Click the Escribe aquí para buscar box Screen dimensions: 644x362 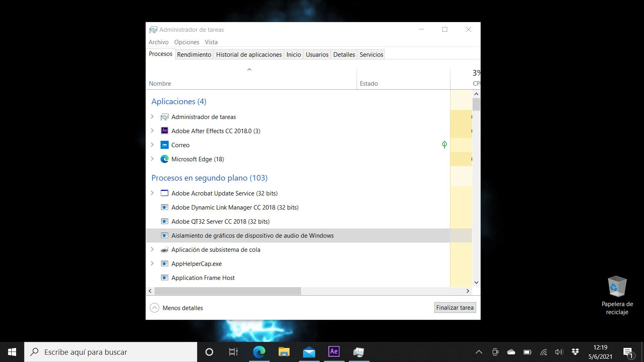click(111, 352)
